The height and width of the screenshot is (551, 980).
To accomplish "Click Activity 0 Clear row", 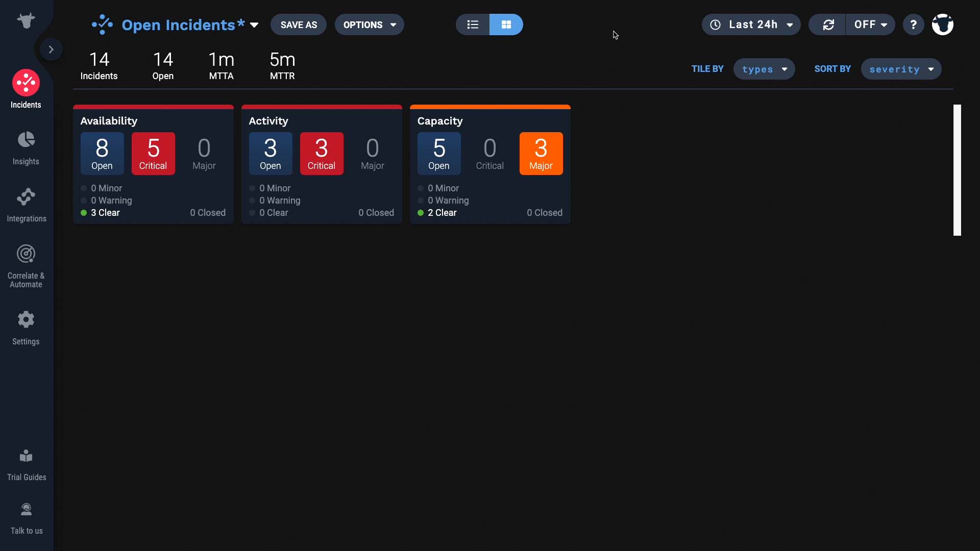I will 268,213.
